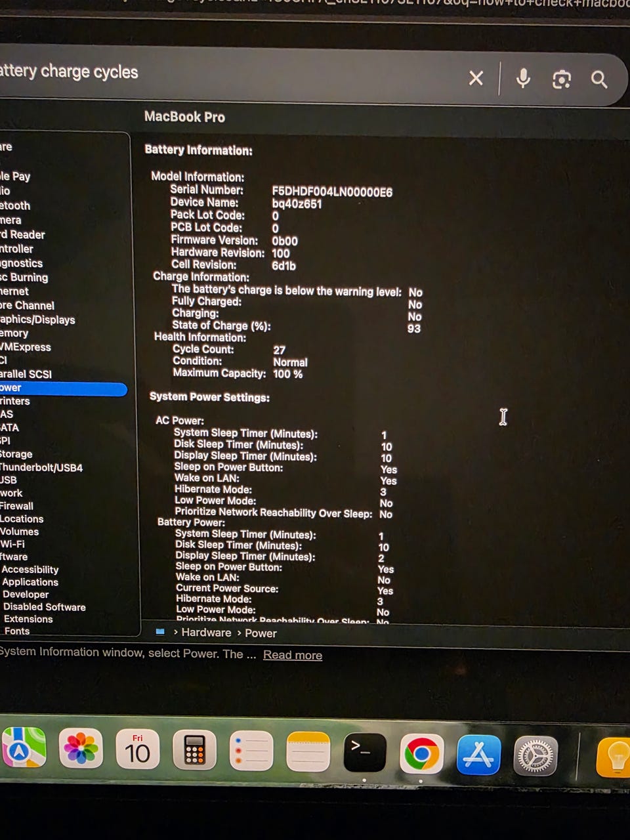Image resolution: width=630 pixels, height=840 pixels.
Task: Click the Read more link
Action: coord(292,655)
